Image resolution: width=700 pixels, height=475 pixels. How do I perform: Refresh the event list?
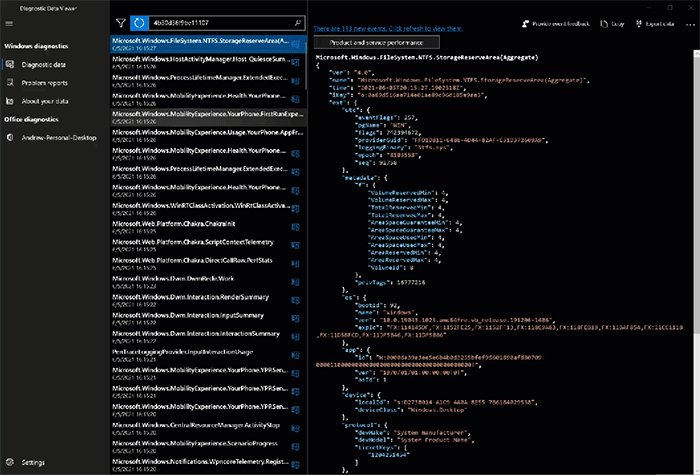click(x=139, y=23)
